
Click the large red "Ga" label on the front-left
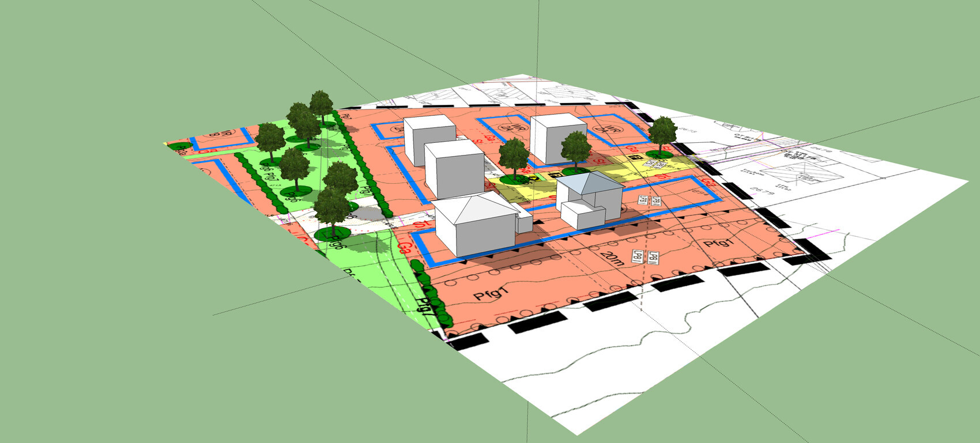click(x=404, y=249)
